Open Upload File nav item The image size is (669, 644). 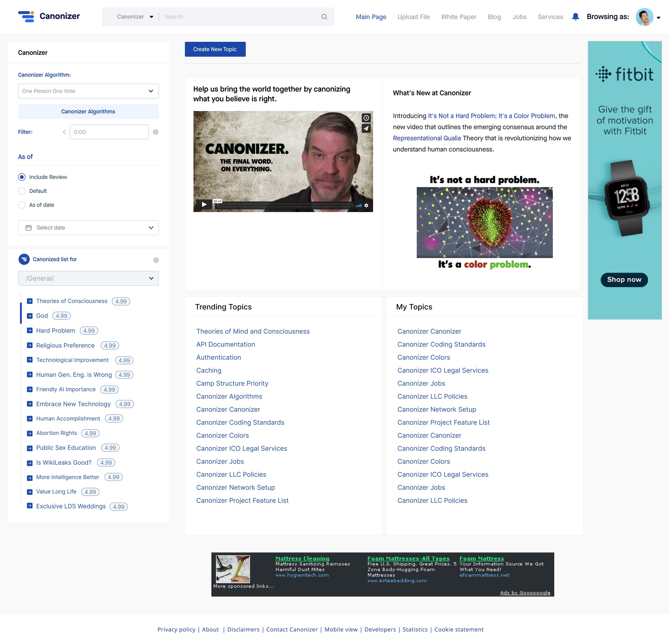(x=414, y=17)
